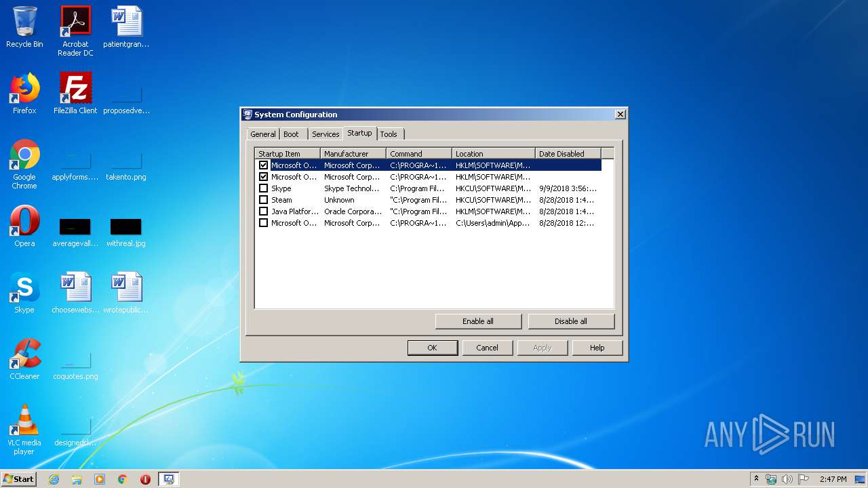The width and height of the screenshot is (868, 488).
Task: Open Help in System Configuration
Action: [597, 348]
